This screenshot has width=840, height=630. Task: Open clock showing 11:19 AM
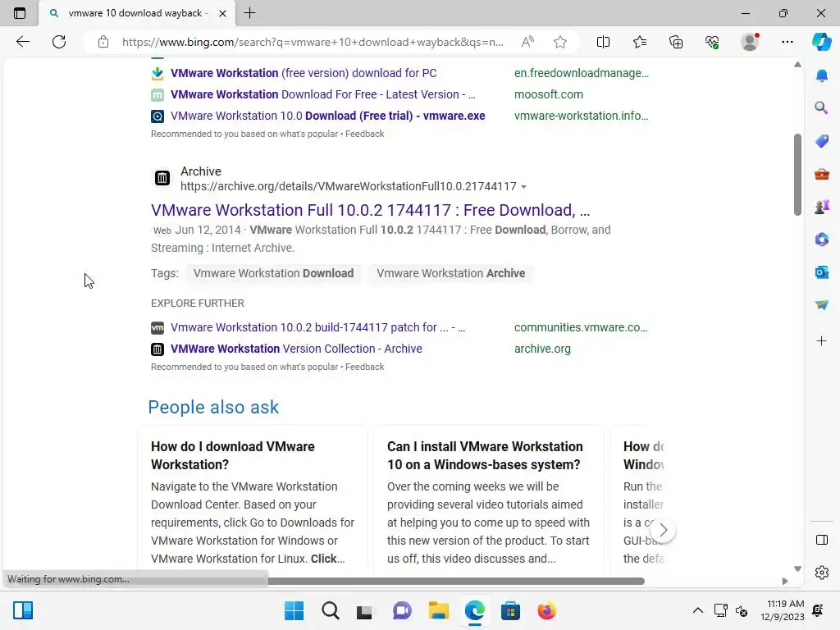782,610
